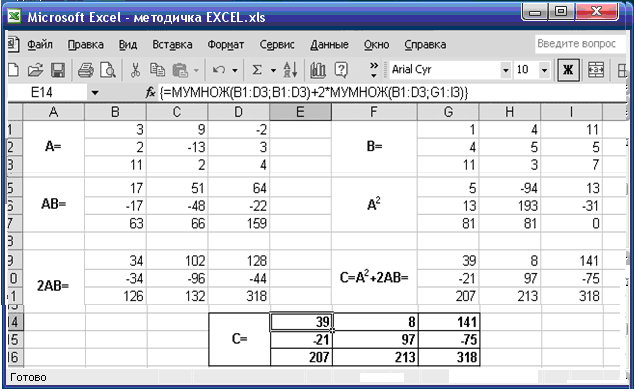Screen dimensions: 636x391
Task: Open the Справка menu
Action: (425, 44)
